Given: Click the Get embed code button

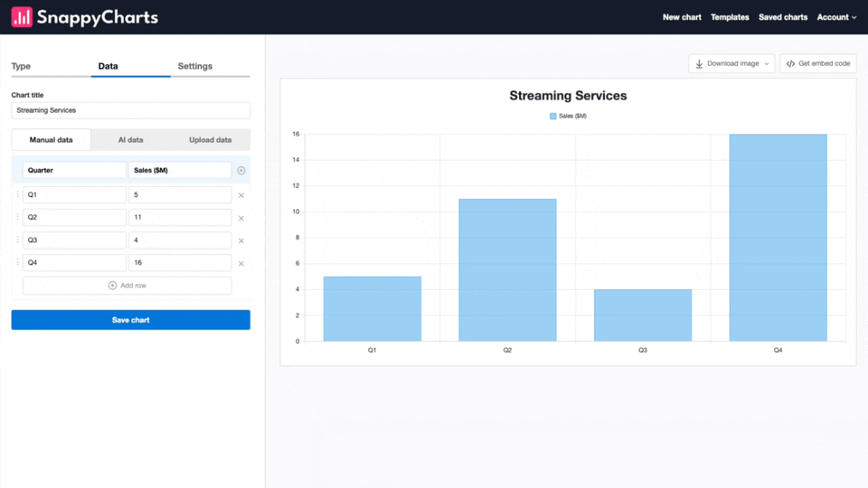Looking at the screenshot, I should pos(818,63).
